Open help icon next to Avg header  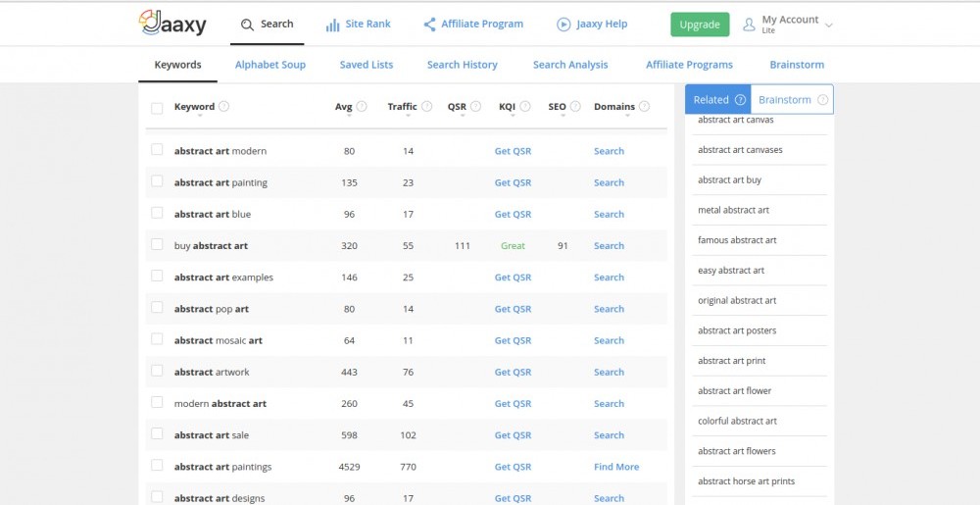[362, 106]
